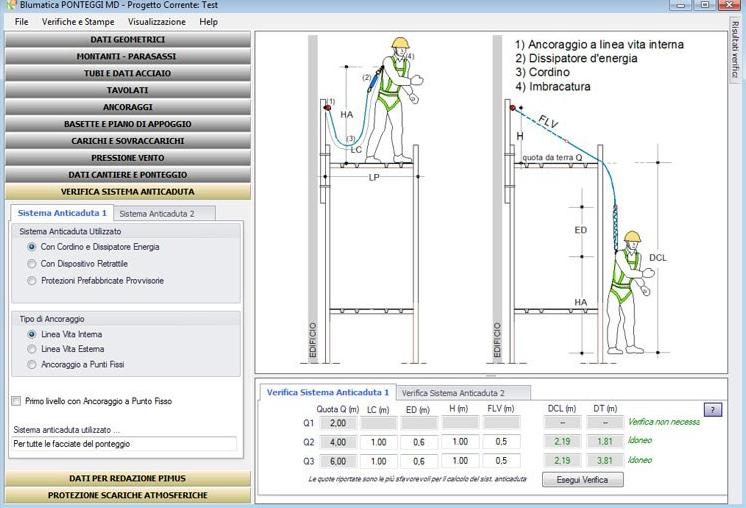
Task: Choose Ancoraggio a Punti Fissi
Action: [x=32, y=364]
